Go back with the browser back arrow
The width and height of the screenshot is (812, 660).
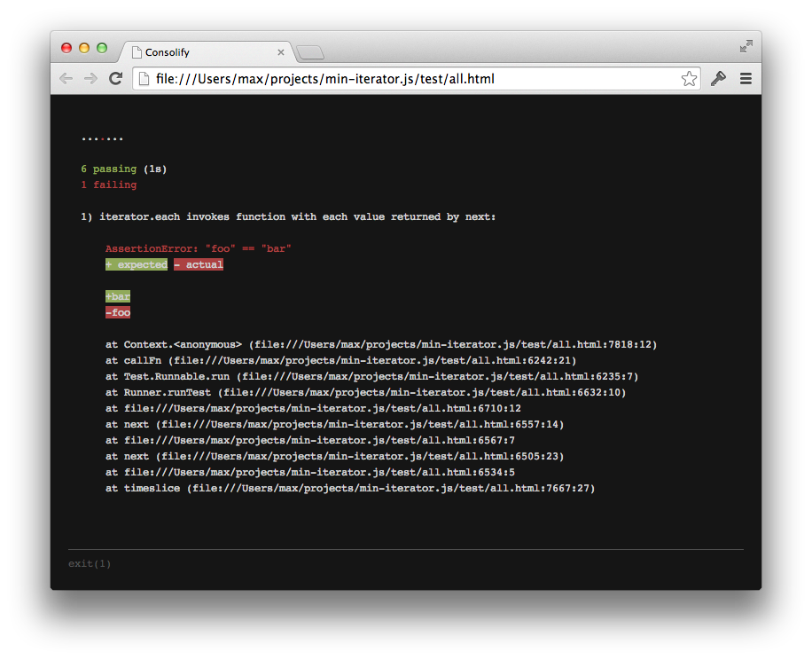(66, 79)
